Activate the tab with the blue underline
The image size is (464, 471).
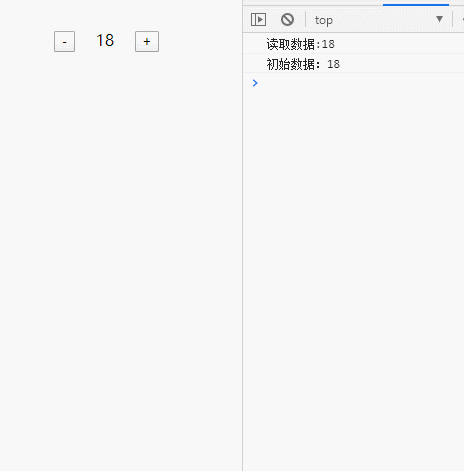point(416,3)
